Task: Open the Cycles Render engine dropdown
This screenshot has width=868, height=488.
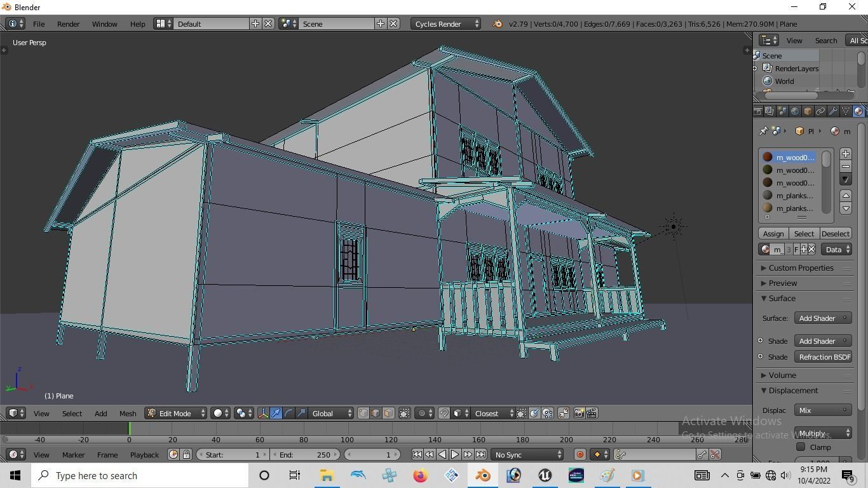Action: [445, 24]
